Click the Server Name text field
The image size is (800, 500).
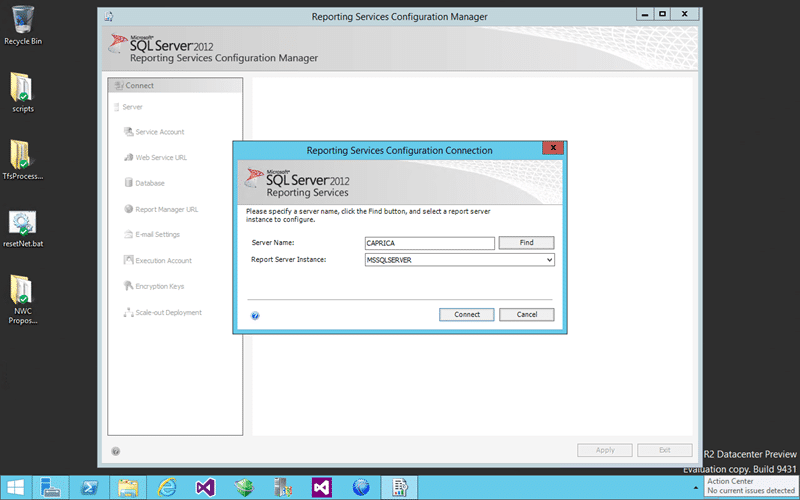pyautogui.click(x=430, y=243)
